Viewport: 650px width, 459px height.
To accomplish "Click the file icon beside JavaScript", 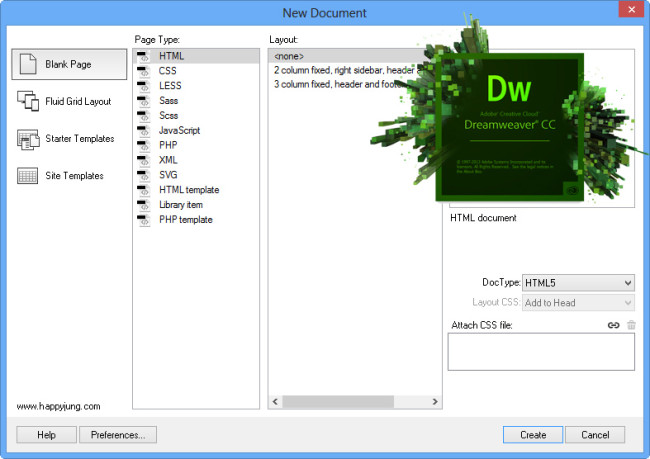I will click(x=144, y=131).
